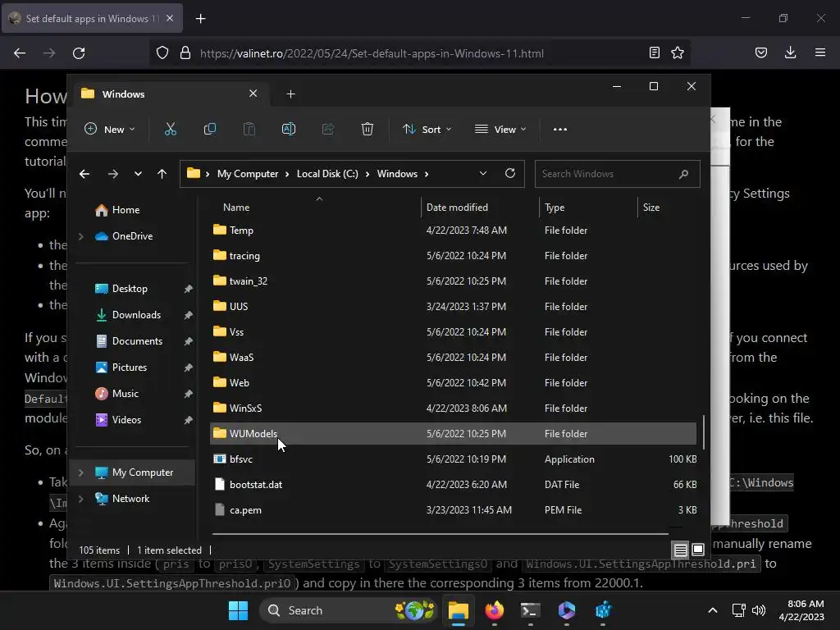Screen dimensions: 840x630
Task: Add a new File Explorer tab
Action: 290,94
